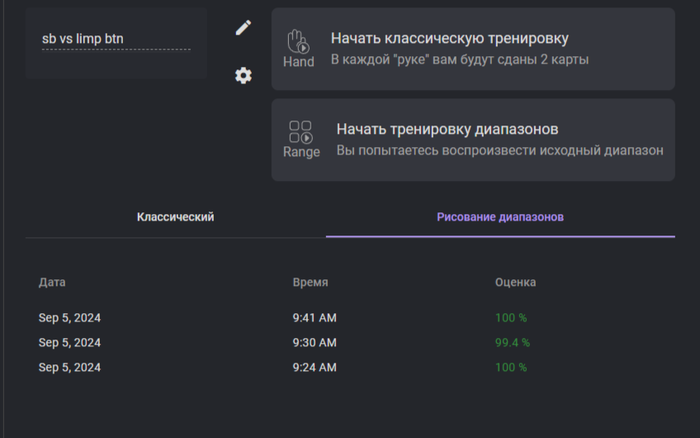Screen dimensions: 700x438
Task: Click the 100 % score for 9:24 AM
Action: 510,367
